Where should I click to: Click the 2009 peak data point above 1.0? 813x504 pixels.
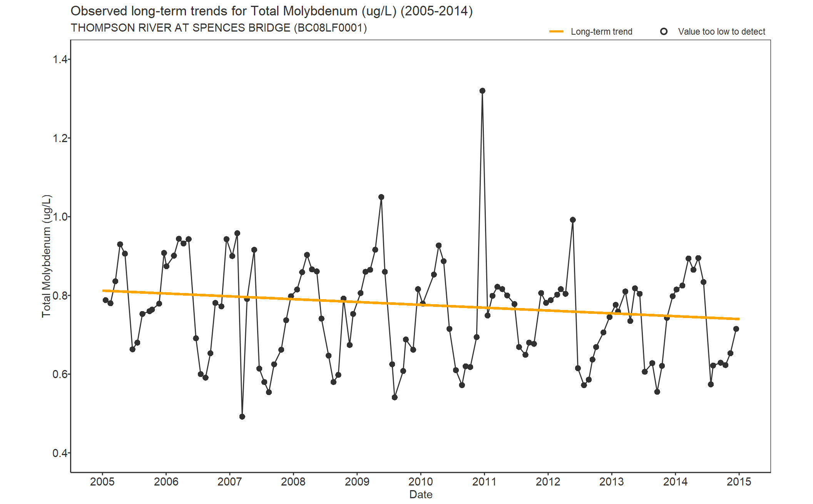tap(381, 197)
